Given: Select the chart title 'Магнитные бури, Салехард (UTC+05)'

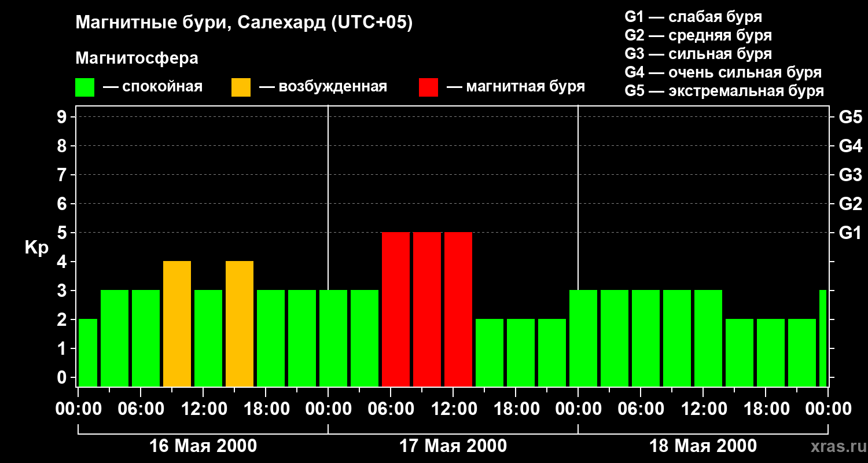Looking at the screenshot, I should coord(244,23).
